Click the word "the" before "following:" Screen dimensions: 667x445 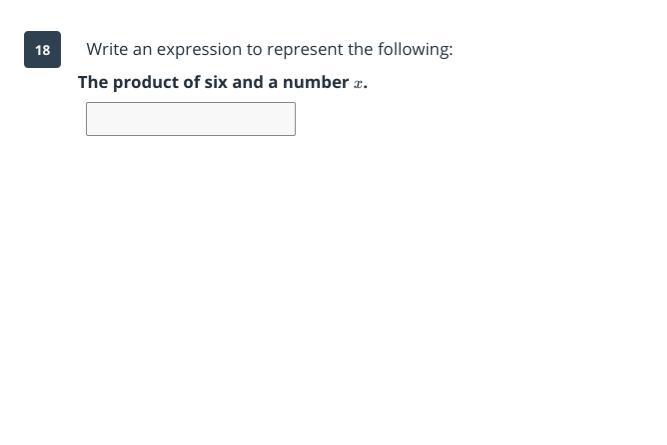[x=360, y=49]
